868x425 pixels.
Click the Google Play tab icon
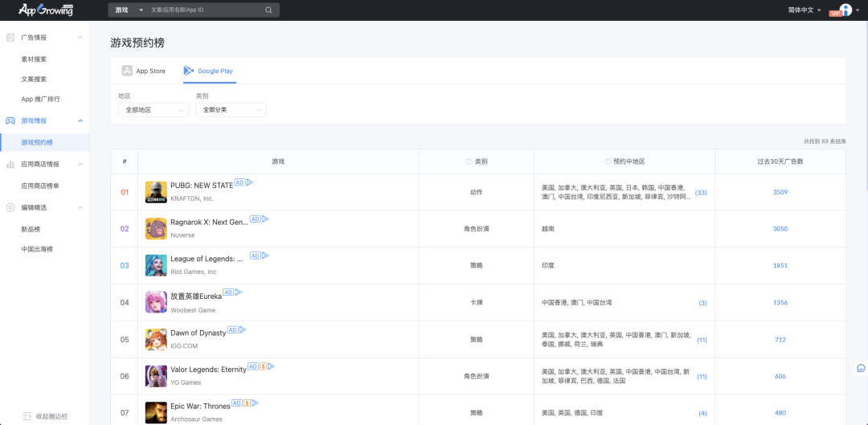[189, 71]
